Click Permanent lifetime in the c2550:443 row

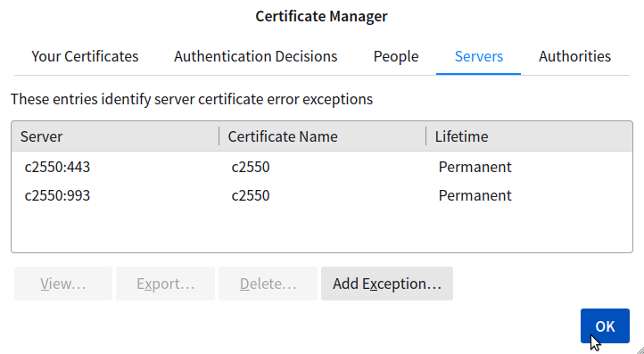[x=475, y=167]
